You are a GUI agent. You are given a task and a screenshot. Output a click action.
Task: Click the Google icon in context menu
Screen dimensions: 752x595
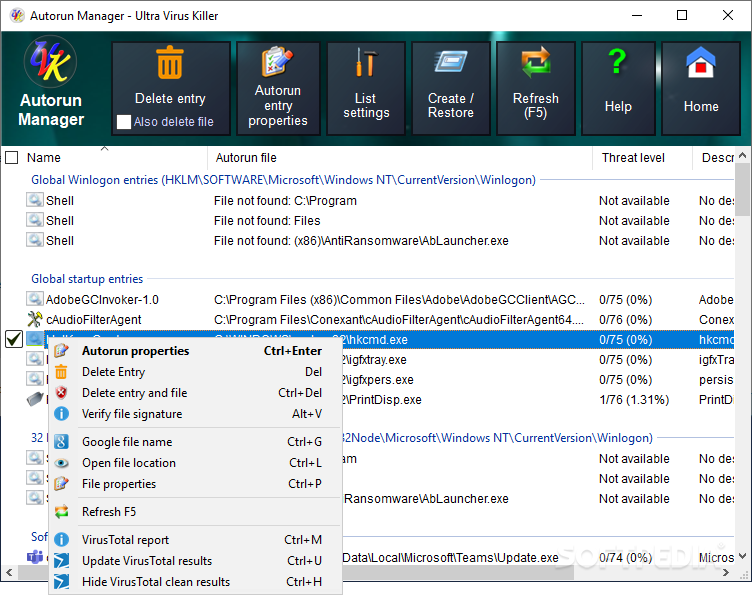[61, 442]
